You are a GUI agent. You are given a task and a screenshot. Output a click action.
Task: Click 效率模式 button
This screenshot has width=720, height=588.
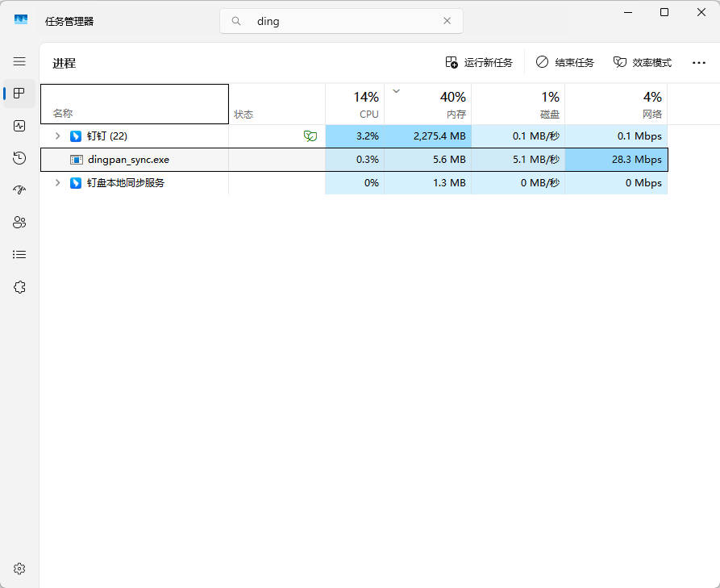tap(643, 62)
